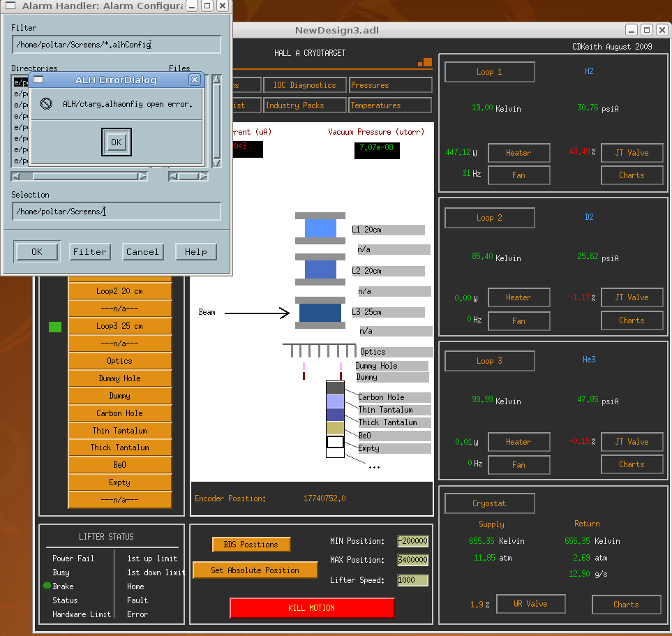Select Dummy Hole target position

tap(119, 378)
